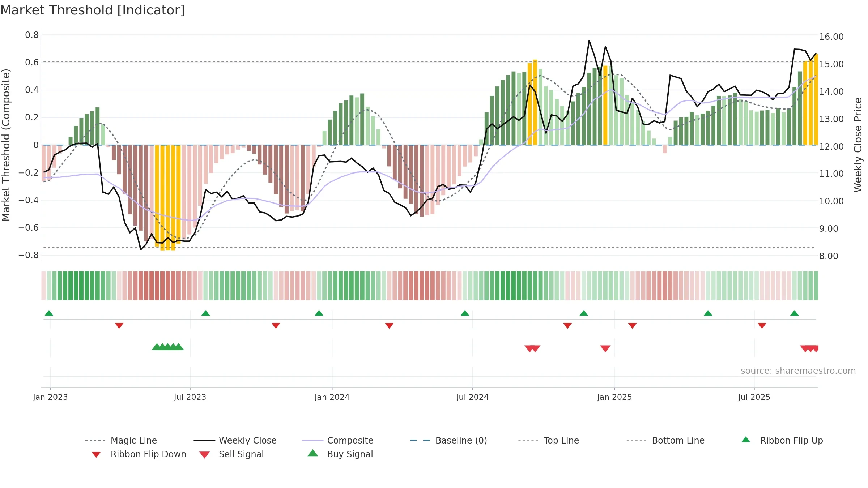Click the 'Market Threshold (Composite)' axis title

pyautogui.click(x=6, y=145)
